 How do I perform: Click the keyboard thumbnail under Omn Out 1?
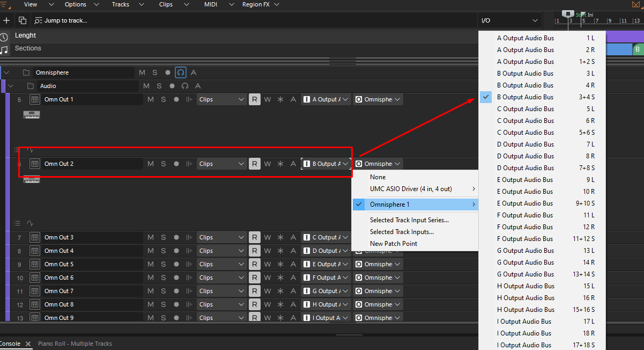pos(32,114)
